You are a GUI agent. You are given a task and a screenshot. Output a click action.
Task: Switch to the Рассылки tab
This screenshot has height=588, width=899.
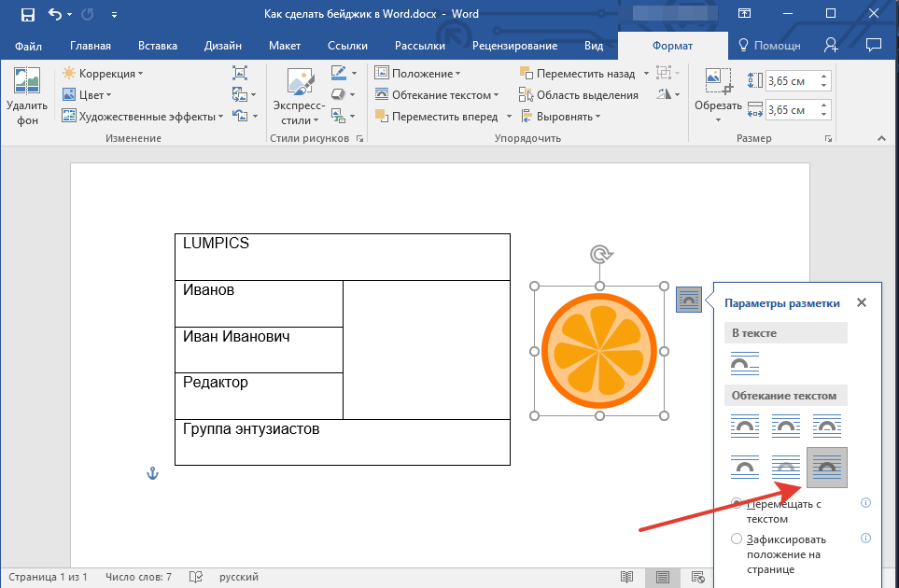(420, 46)
